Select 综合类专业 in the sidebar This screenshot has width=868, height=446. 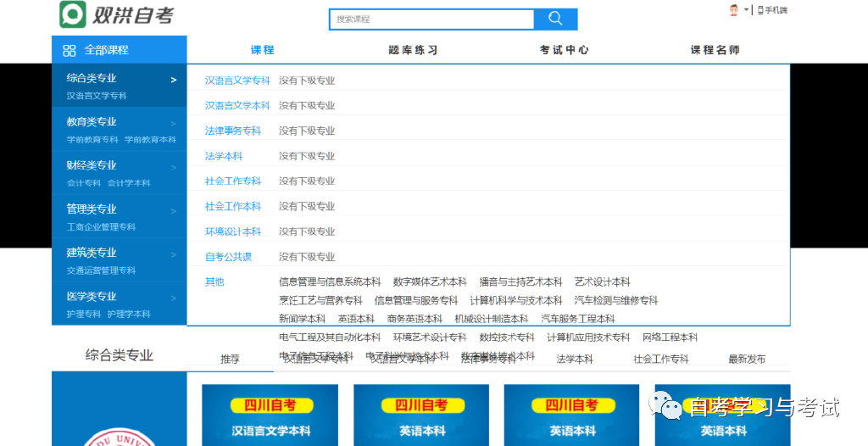[x=92, y=78]
